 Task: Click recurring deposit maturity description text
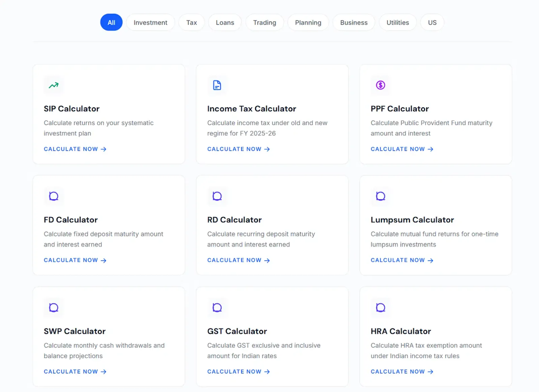click(261, 239)
